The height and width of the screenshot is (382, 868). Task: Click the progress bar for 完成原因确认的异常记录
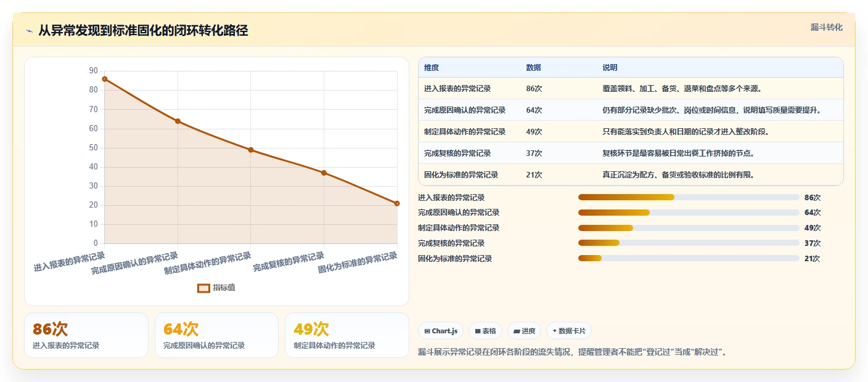[689, 213]
